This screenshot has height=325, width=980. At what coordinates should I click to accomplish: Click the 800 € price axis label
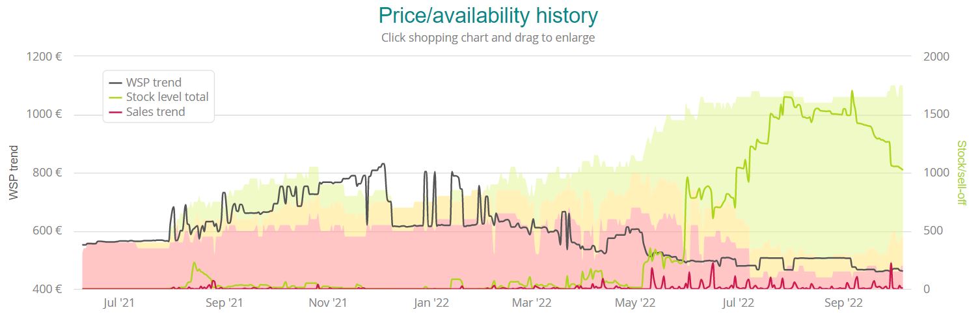click(48, 173)
